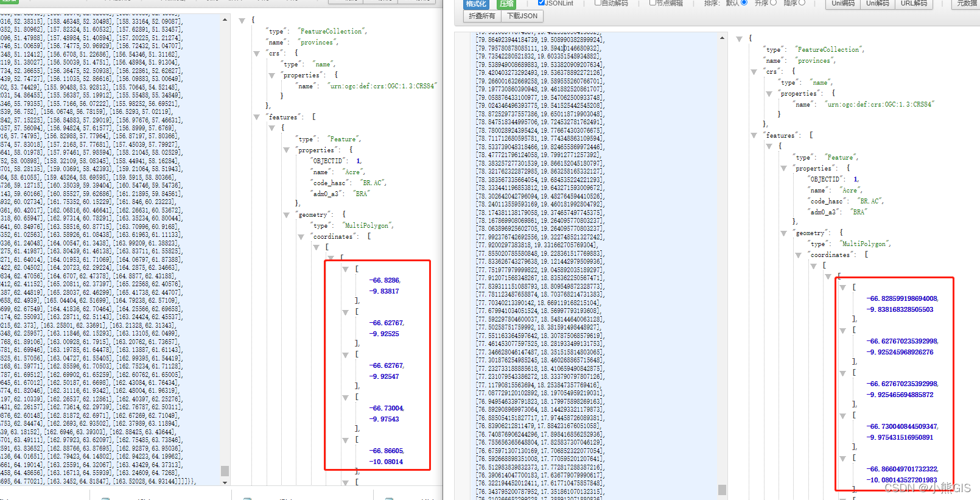The image size is (980, 500).
Task: Collapse the "features" array in right tree
Action: point(754,136)
